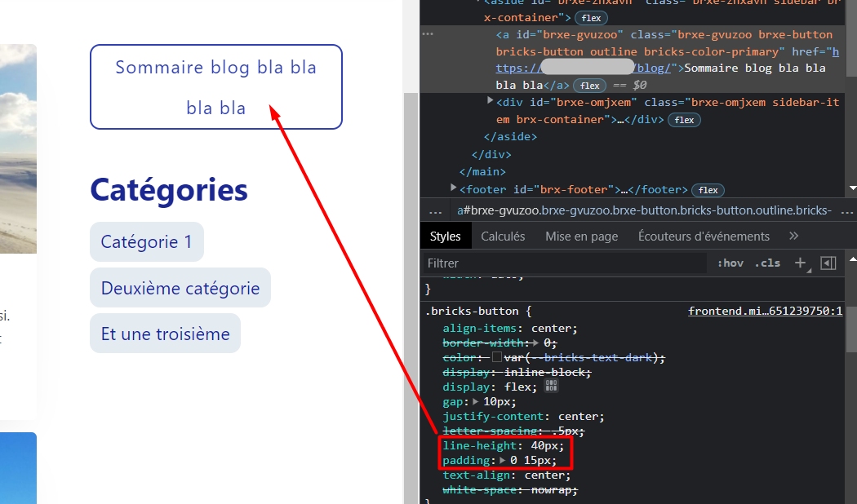Open the Calculés tab
This screenshot has height=504, width=857.
[503, 236]
